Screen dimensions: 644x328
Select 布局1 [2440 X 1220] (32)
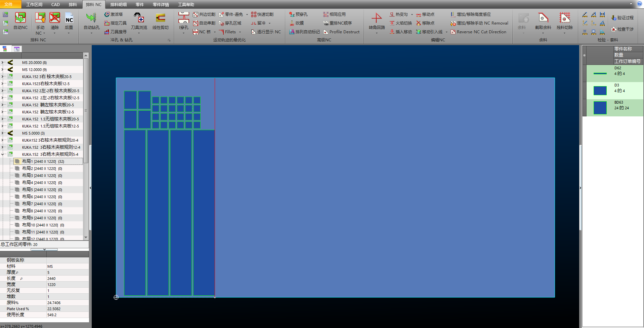point(43,161)
